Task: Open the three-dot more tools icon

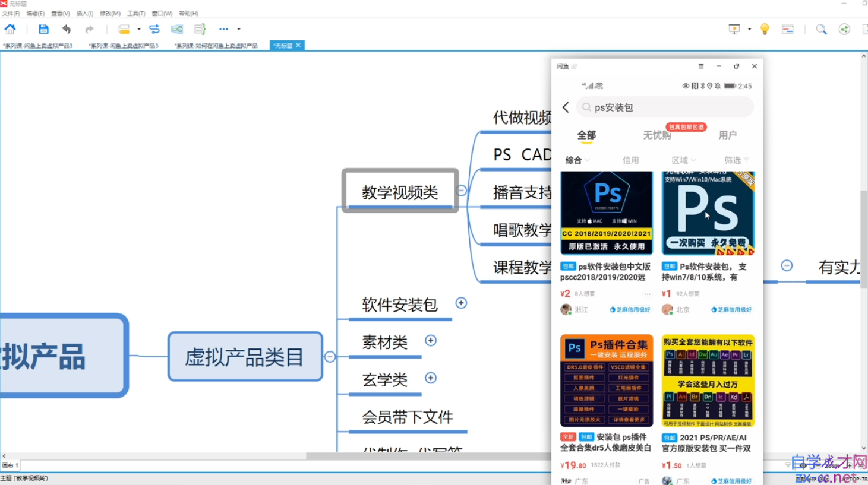Action: tap(223, 28)
